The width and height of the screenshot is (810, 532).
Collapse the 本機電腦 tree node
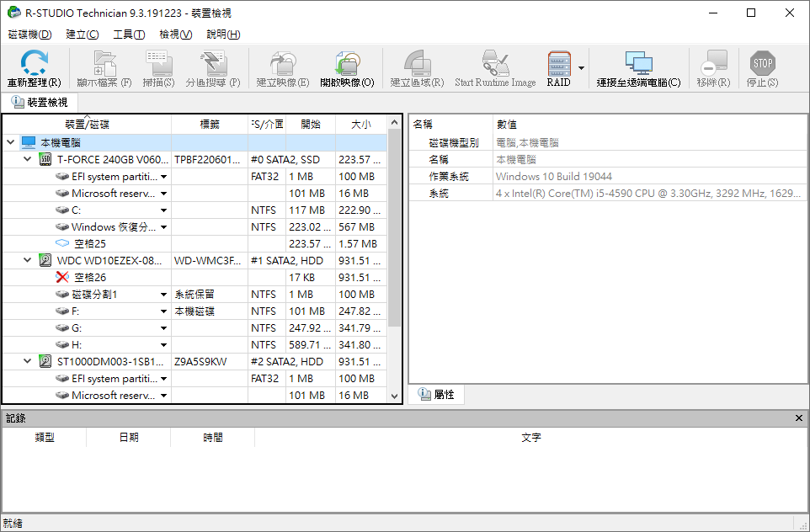point(10,142)
